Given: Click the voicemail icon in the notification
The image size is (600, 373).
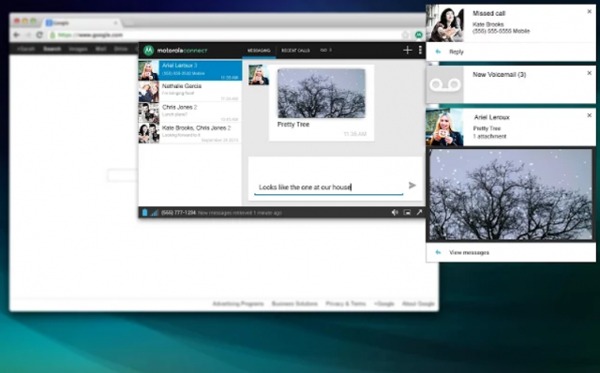Looking at the screenshot, I should (x=445, y=85).
